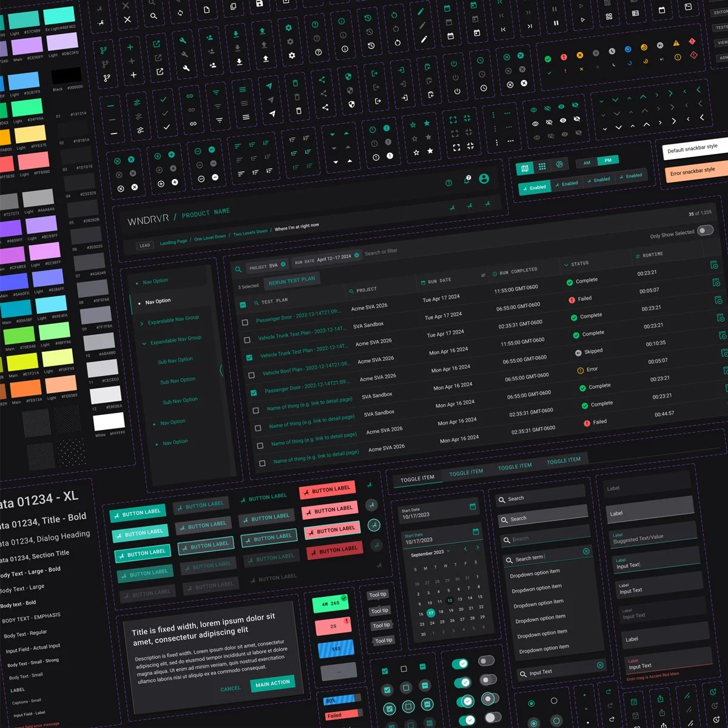Click the white open-in-new-window icon
The image size is (728, 728).
coord(160,72)
